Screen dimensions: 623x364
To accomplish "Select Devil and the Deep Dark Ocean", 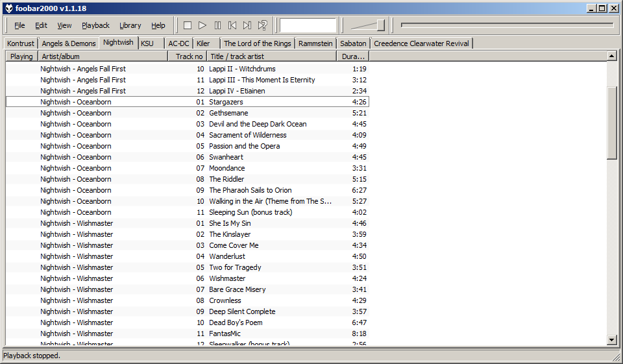I will click(188, 124).
